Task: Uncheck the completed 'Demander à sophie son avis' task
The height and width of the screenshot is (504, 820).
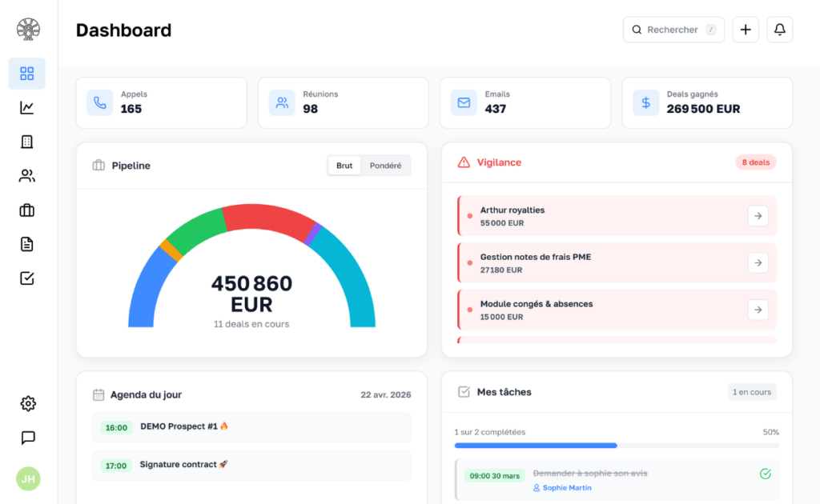Action: coord(764,474)
